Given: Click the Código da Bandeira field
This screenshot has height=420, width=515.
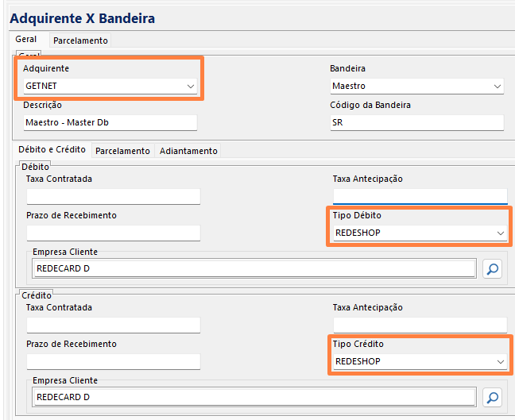Looking at the screenshot, I should [x=417, y=122].
